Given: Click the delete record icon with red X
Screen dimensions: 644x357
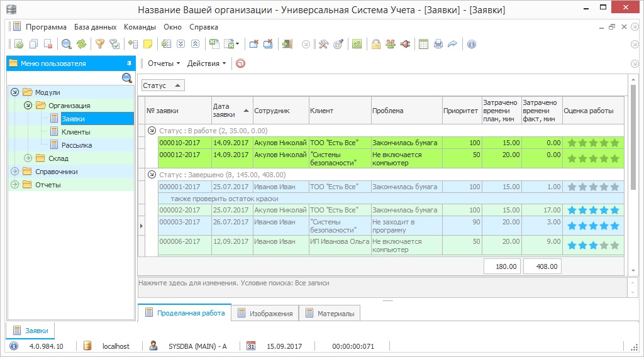Looking at the screenshot, I should [48, 45].
